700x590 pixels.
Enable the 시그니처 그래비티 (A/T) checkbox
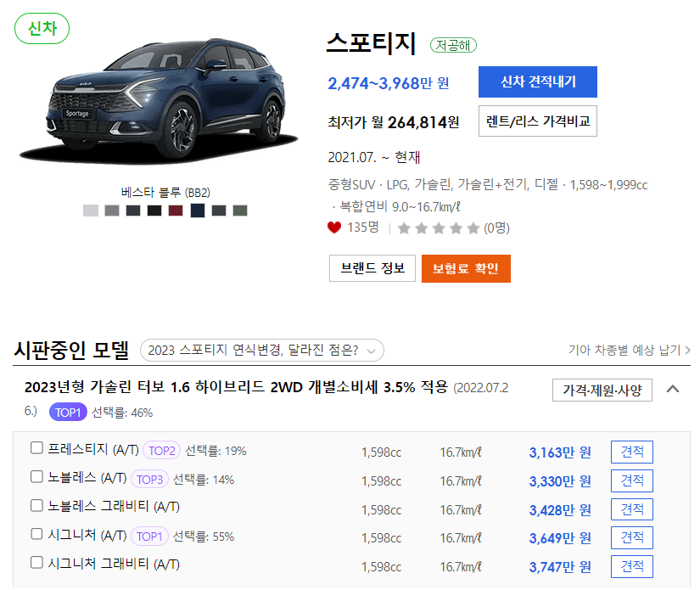pyautogui.click(x=36, y=562)
